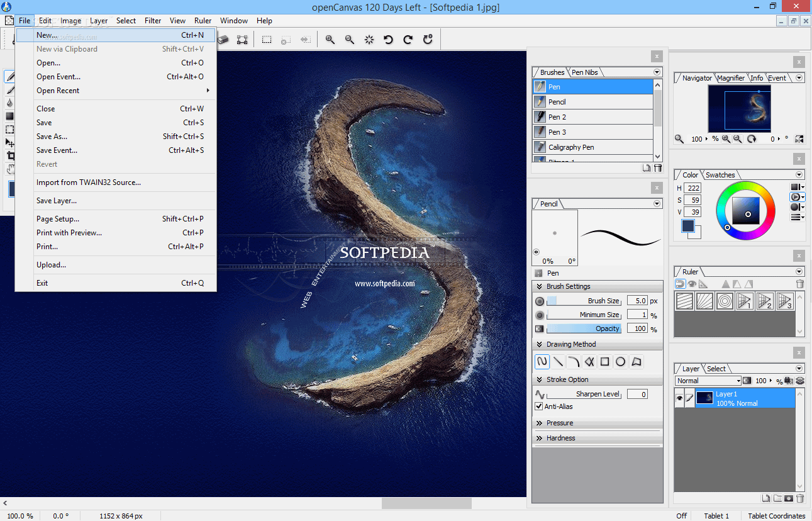Toggle visibility eye of Layer1
The image size is (812, 521).
679,398
